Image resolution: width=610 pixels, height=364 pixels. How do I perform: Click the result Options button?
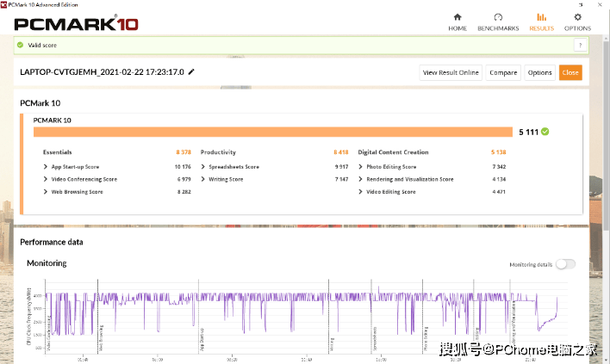coord(539,72)
